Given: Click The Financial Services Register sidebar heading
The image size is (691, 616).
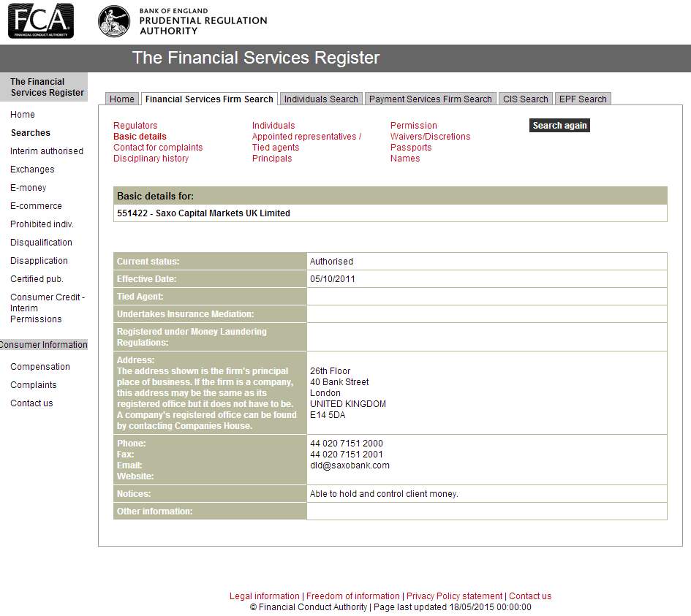Looking at the screenshot, I should click(44, 87).
